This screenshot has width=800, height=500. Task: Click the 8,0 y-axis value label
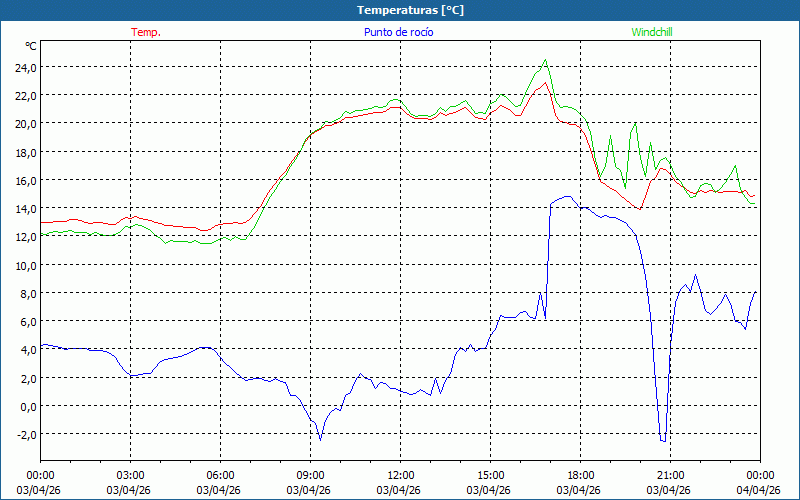click(27, 294)
